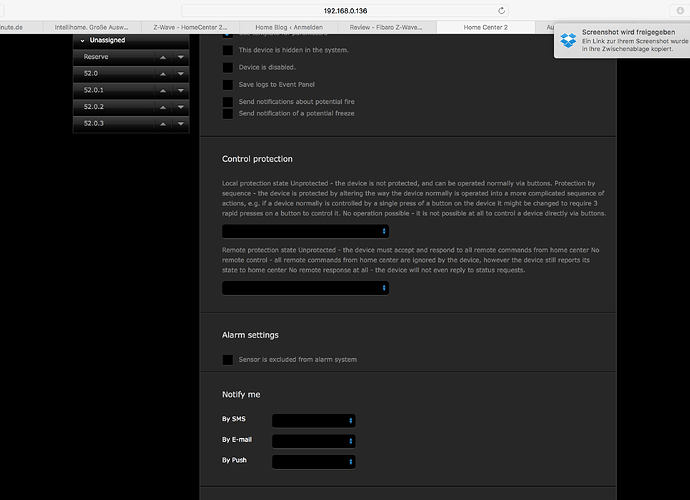Switch to the 'Review - Fibaro Z-Wave...' tab

pos(386,27)
